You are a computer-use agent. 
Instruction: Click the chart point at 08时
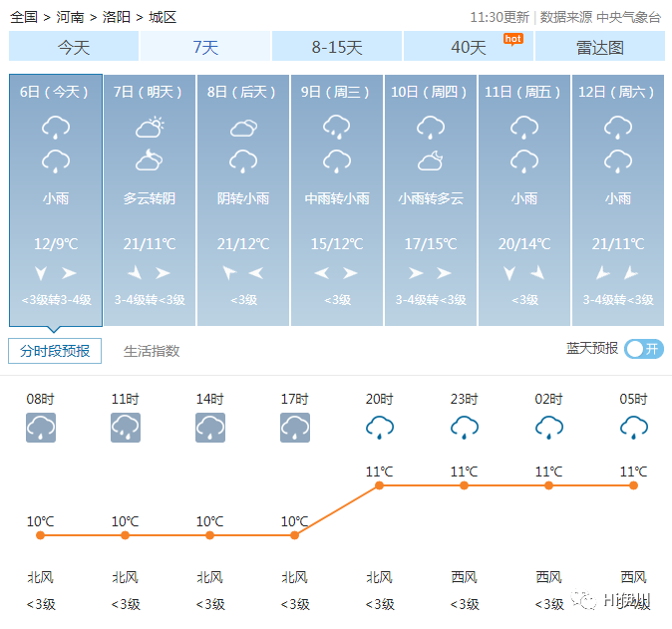click(40, 535)
